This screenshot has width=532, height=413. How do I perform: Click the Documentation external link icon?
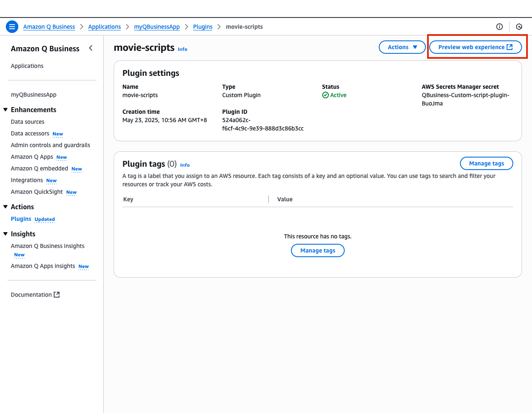[57, 295]
